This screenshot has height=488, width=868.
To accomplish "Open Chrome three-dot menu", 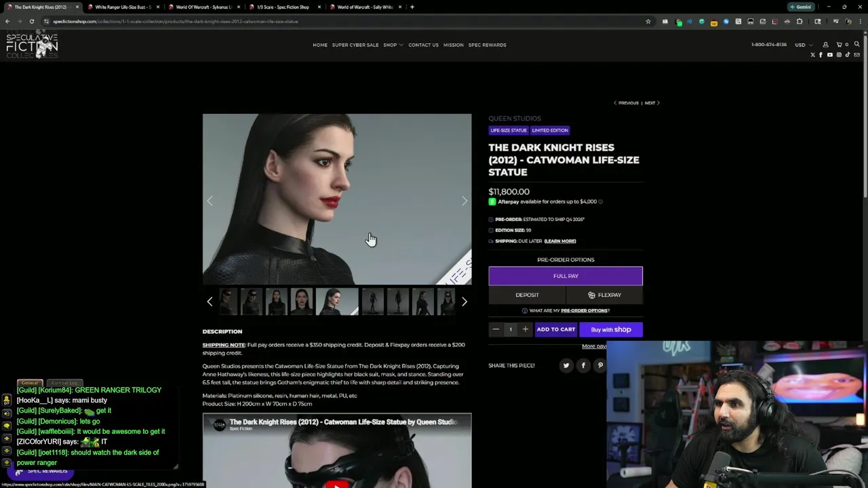I will tap(860, 21).
